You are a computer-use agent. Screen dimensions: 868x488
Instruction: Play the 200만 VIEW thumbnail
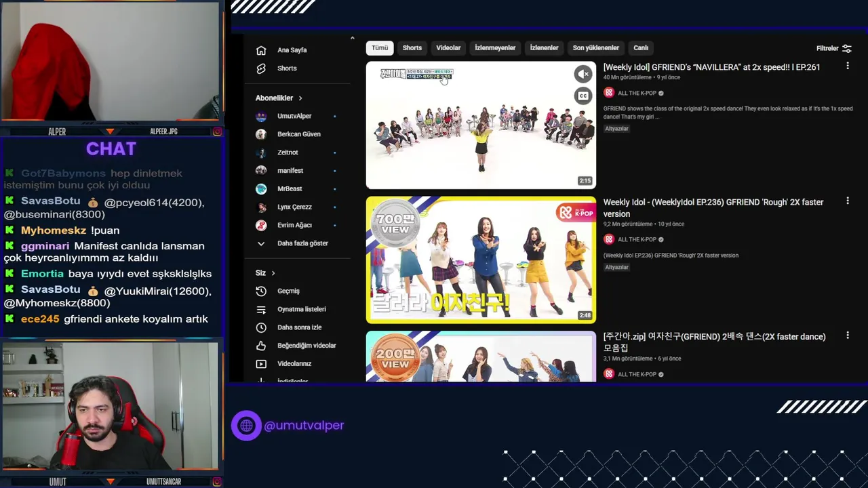click(481, 357)
